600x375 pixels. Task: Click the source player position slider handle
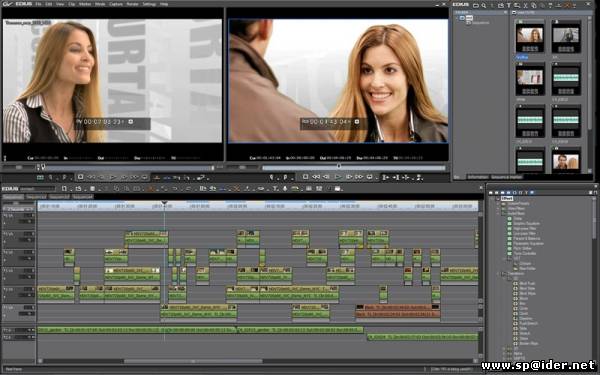42,167
